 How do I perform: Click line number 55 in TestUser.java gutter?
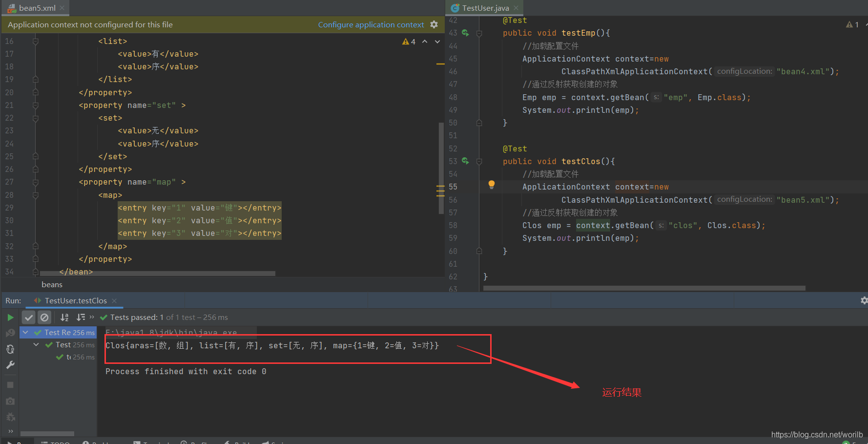453,187
